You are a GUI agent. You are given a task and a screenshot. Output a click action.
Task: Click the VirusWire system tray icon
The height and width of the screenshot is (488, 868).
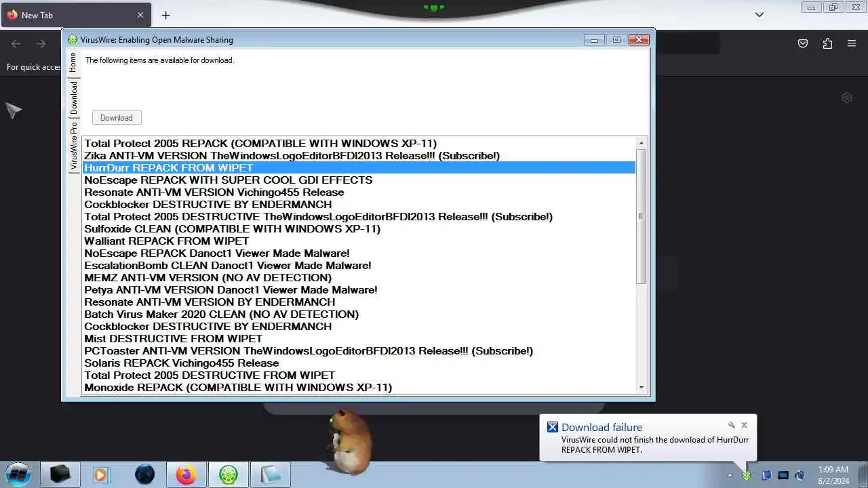pos(747,475)
